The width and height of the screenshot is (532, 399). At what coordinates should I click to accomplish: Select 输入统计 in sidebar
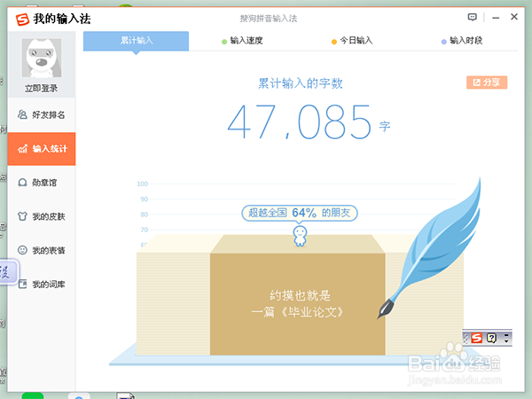pyautogui.click(x=42, y=149)
